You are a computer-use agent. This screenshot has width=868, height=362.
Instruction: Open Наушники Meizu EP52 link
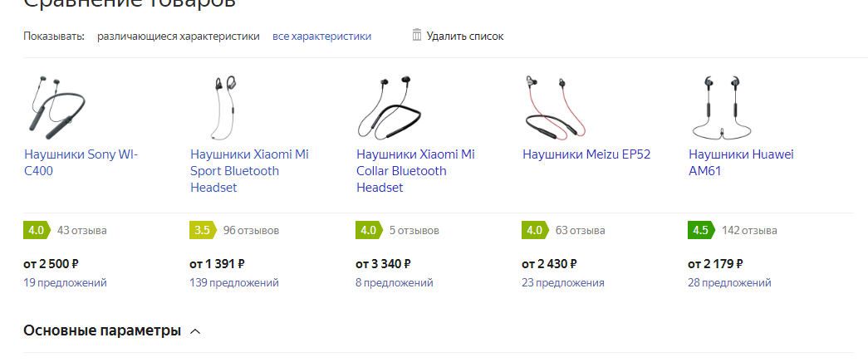point(586,154)
